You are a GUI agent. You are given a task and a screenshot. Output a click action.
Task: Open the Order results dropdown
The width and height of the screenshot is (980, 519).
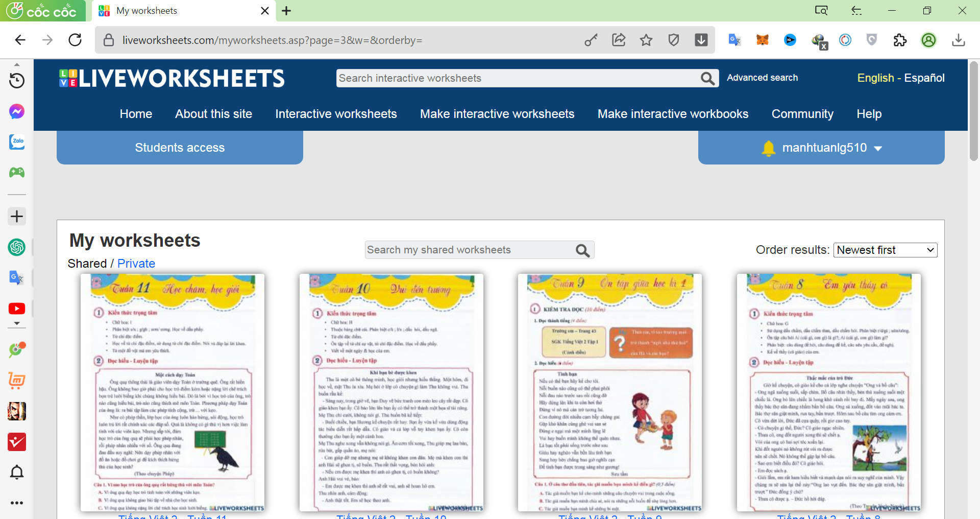click(885, 250)
